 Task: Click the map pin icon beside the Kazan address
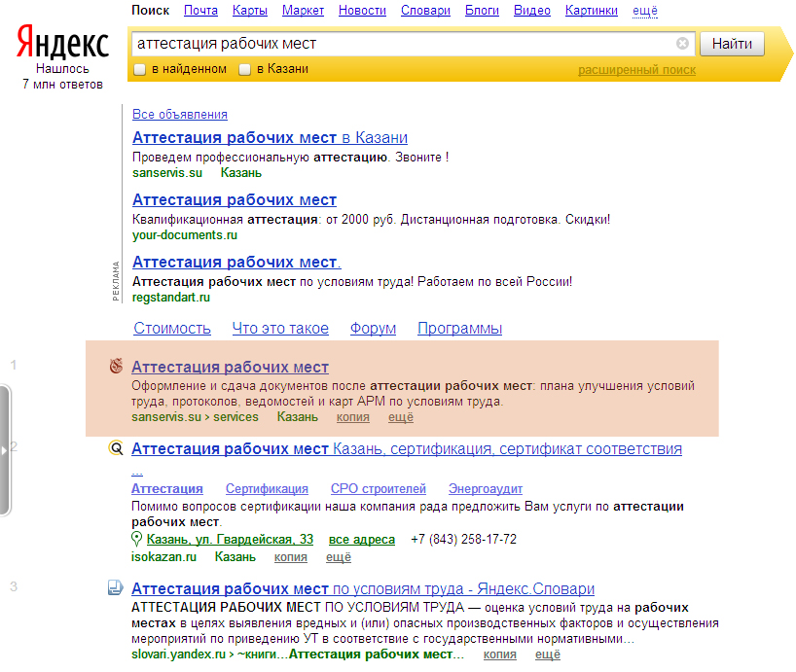(x=136, y=539)
